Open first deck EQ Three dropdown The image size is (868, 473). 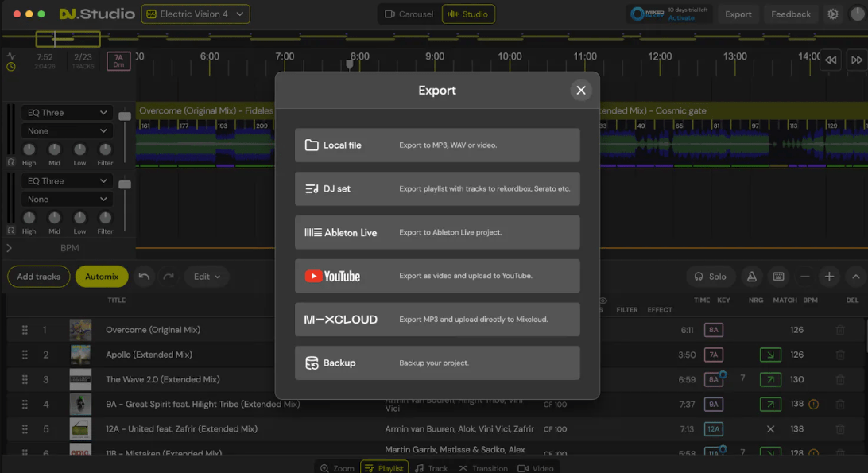click(x=67, y=112)
